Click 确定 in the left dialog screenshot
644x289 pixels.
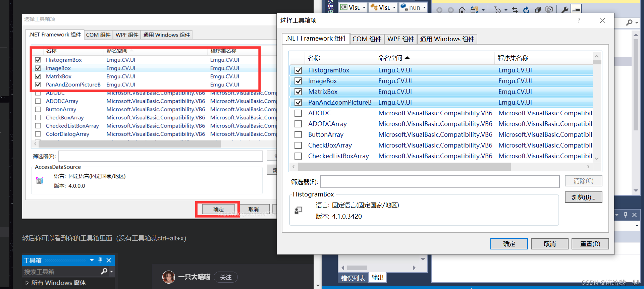tap(218, 210)
